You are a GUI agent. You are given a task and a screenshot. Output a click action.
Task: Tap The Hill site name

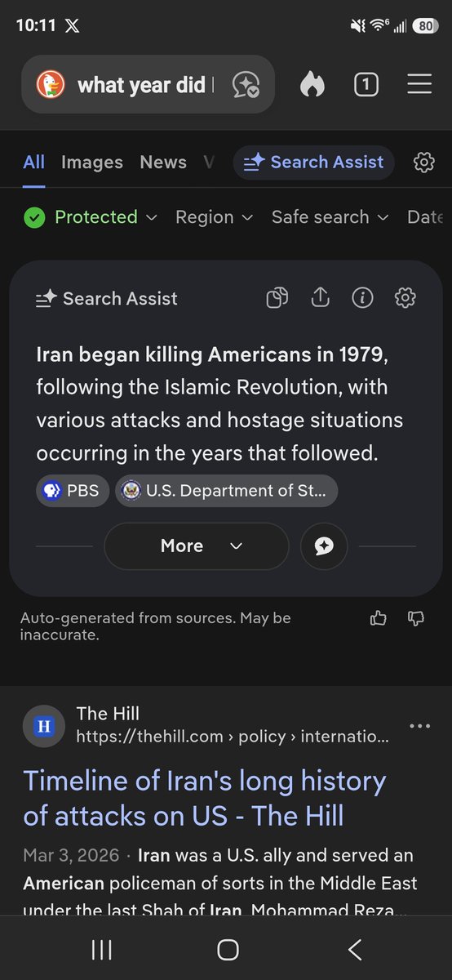coord(108,714)
